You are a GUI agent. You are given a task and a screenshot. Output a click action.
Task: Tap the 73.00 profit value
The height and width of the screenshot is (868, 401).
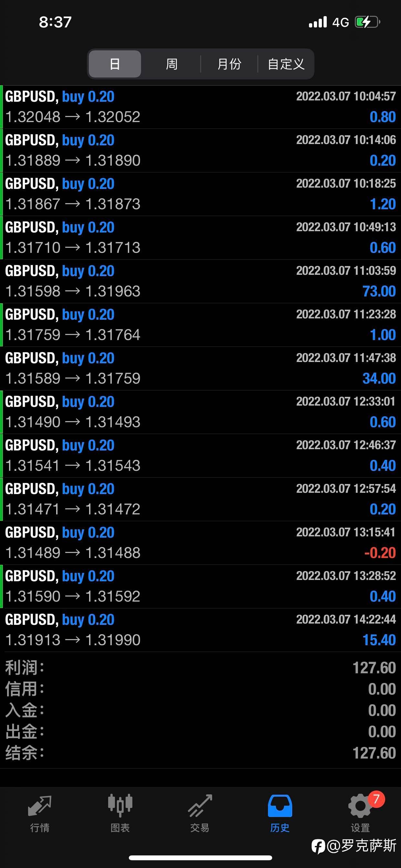coord(379,291)
